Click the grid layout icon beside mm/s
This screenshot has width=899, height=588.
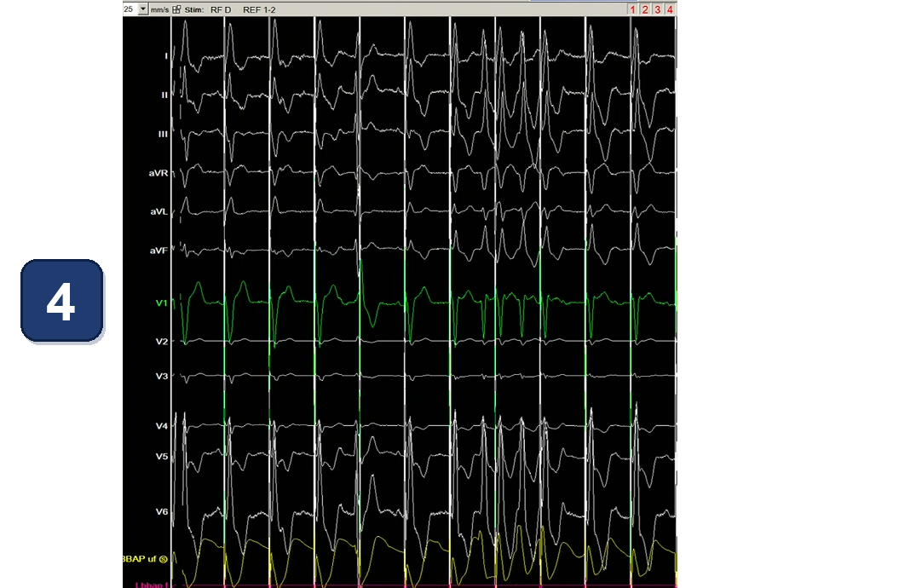point(176,9)
